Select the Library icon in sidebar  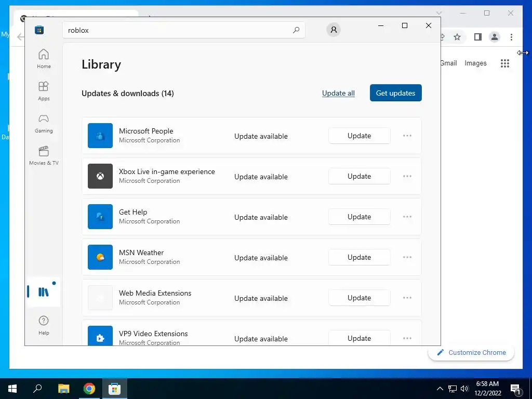point(44,292)
